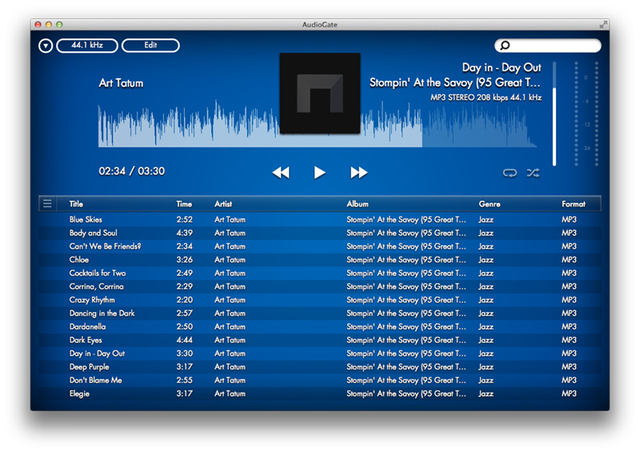Select the track "Can't We Be Friends?"

320,246
